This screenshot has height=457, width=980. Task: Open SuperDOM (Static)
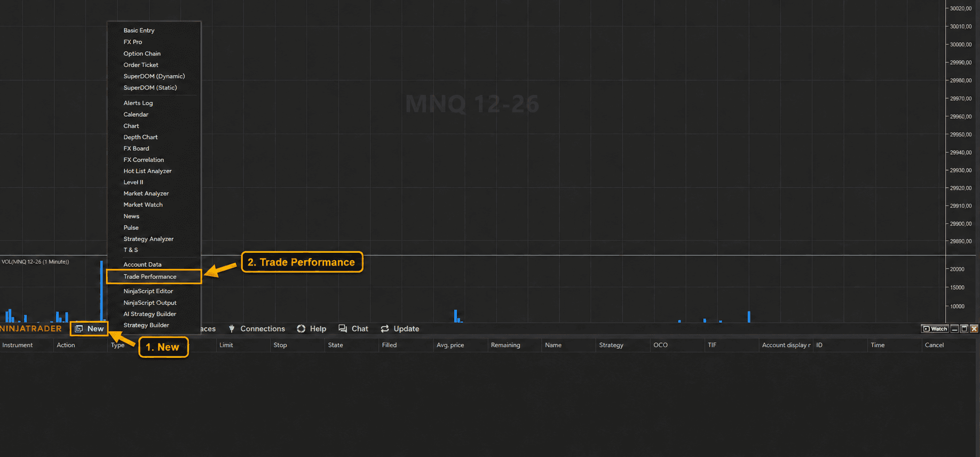[x=150, y=87]
